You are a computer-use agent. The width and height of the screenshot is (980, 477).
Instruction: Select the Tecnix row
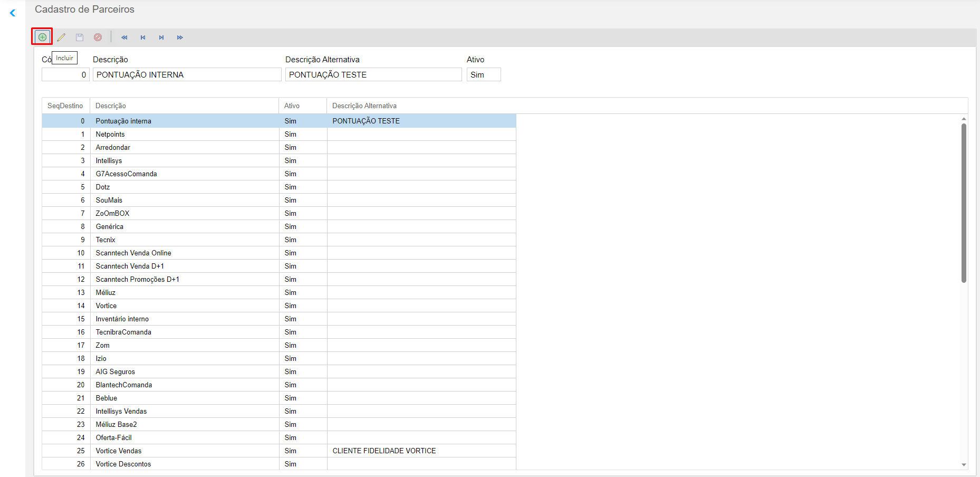pyautogui.click(x=279, y=240)
